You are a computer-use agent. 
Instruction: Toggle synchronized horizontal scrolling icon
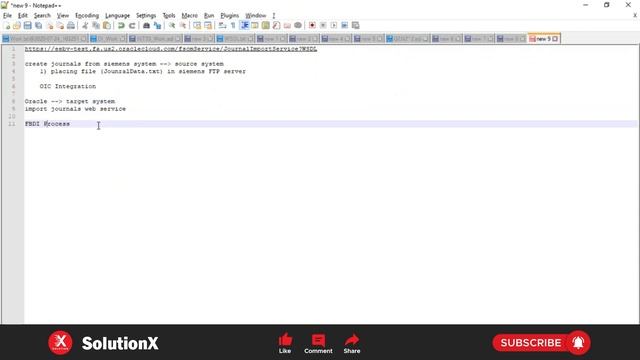click(x=208, y=25)
